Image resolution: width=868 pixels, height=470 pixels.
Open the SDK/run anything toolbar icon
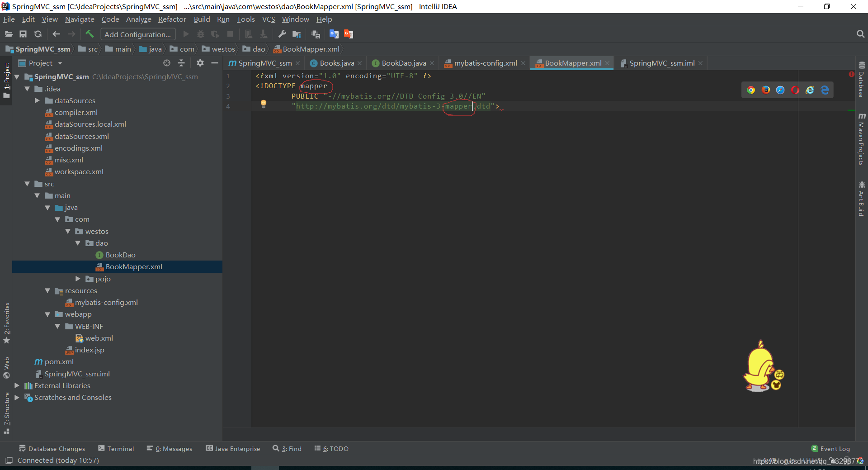click(x=316, y=34)
